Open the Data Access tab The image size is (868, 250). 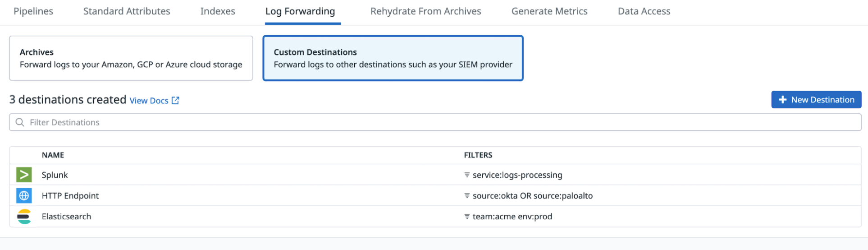(x=644, y=11)
